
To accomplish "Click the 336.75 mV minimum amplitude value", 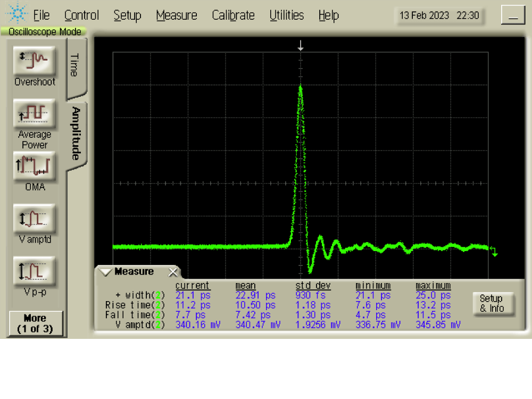I will (378, 325).
